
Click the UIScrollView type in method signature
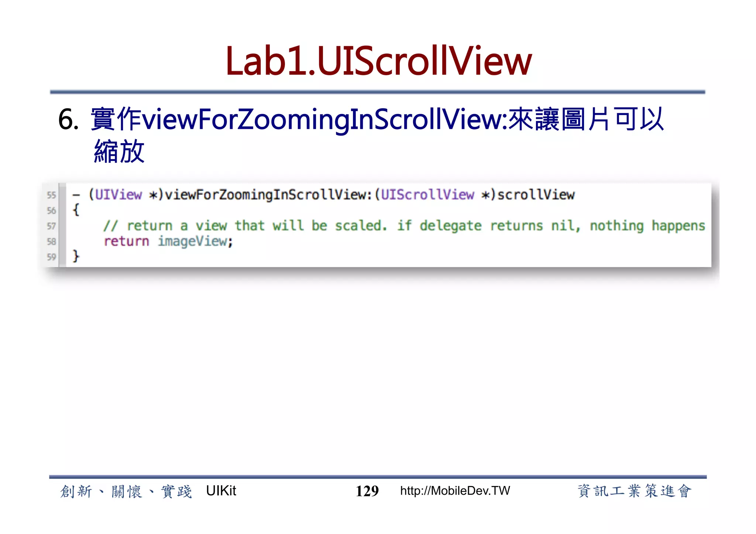pyautogui.click(x=427, y=194)
